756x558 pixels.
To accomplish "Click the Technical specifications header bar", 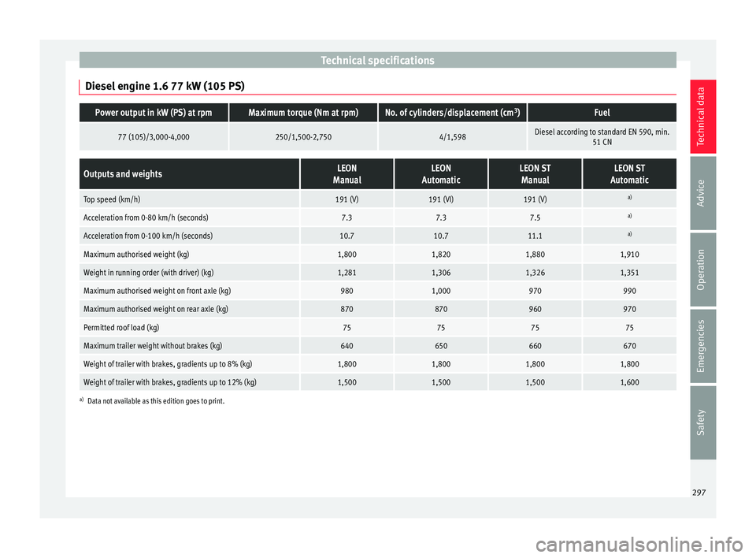I will click(377, 61).
